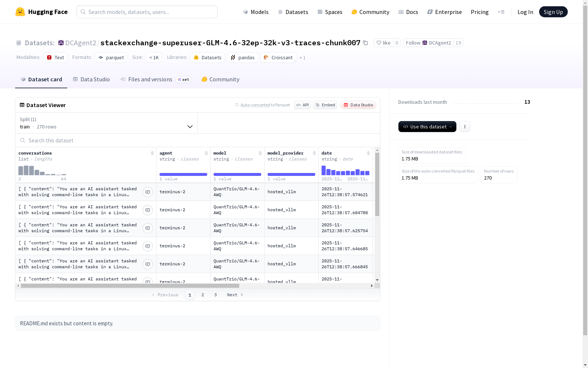Go to the dataset Community tab
The width and height of the screenshot is (588, 368).
[220, 79]
